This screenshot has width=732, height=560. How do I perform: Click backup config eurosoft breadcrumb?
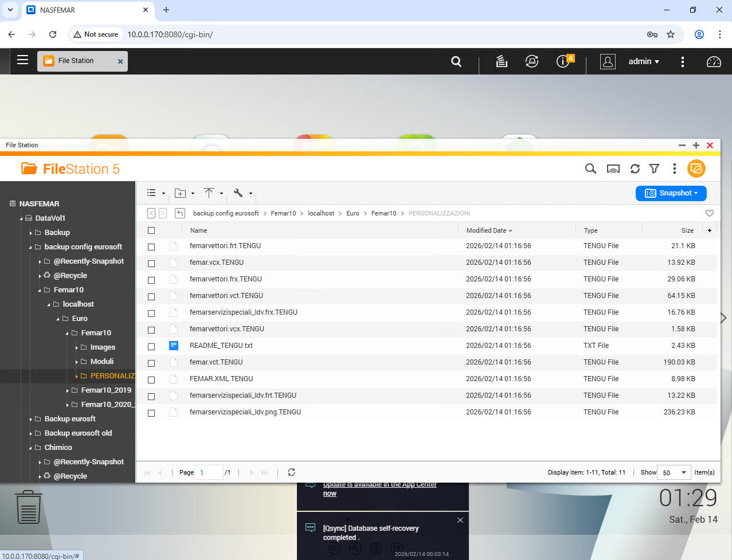pos(226,213)
